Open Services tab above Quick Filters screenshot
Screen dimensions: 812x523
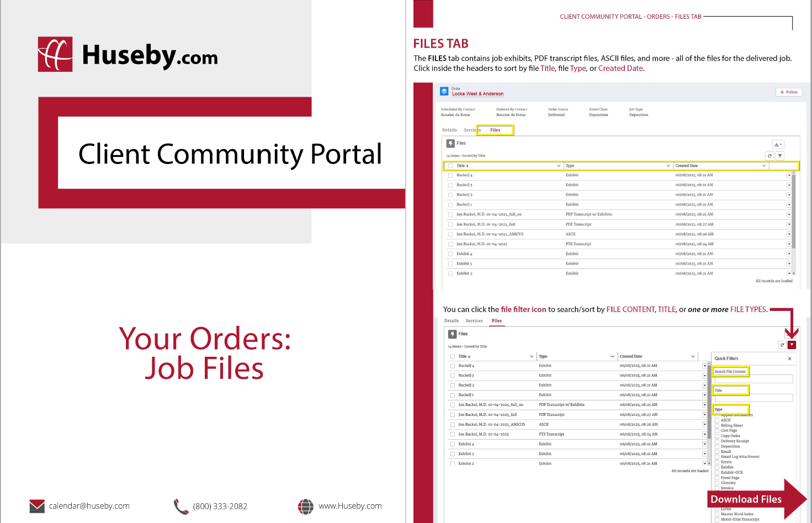[x=474, y=321]
